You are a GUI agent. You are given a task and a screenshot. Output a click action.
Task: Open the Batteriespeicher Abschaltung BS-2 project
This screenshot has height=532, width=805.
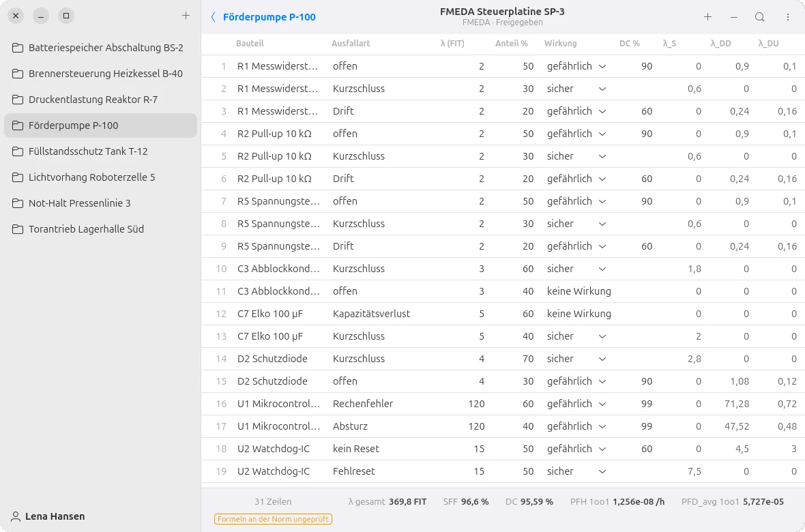point(101,48)
